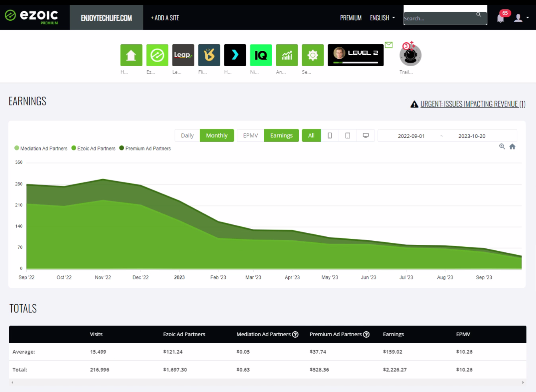Select All devices filter
The image size is (536, 392).
[x=312, y=136]
